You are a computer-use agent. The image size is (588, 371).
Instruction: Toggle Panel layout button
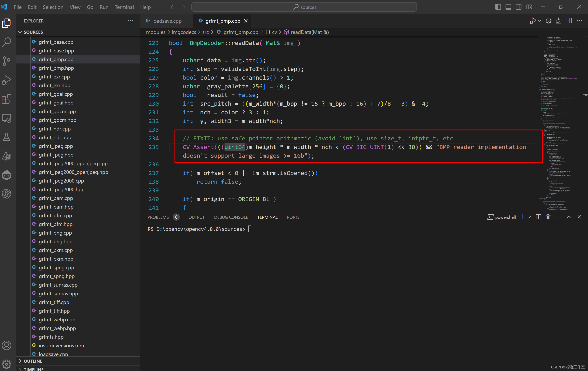[x=508, y=7]
